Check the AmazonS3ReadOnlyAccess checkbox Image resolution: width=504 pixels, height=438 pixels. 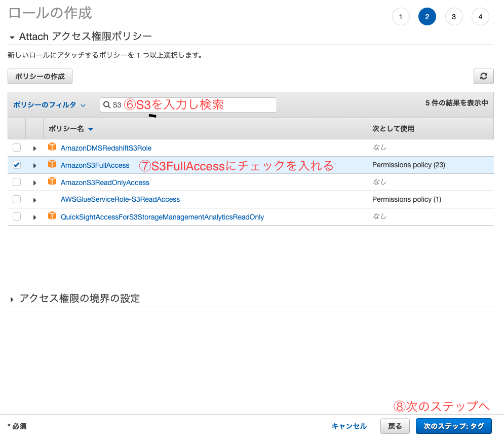pyautogui.click(x=17, y=182)
